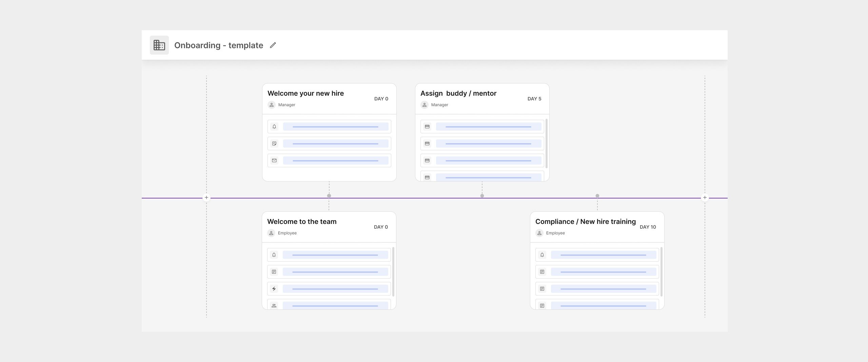868x362 pixels.
Task: Click first card icon in Assign buddy / mentor
Action: [x=427, y=127]
